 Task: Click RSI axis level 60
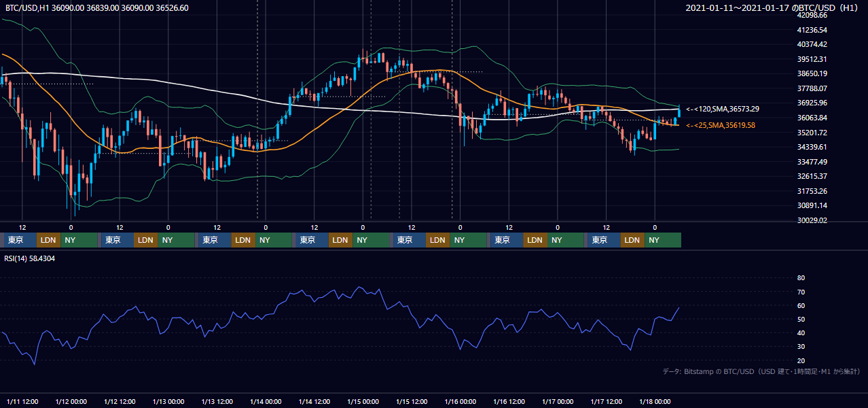tap(801, 305)
